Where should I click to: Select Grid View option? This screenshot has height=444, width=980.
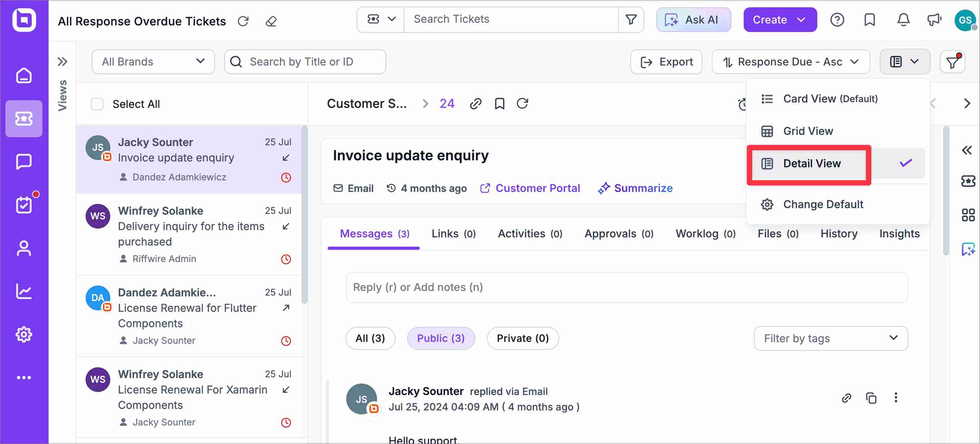coord(838,131)
